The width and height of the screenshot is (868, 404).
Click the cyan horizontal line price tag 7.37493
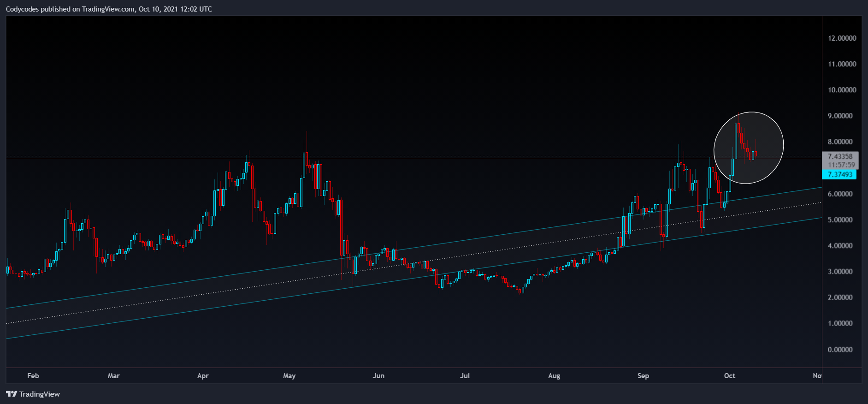(x=839, y=174)
